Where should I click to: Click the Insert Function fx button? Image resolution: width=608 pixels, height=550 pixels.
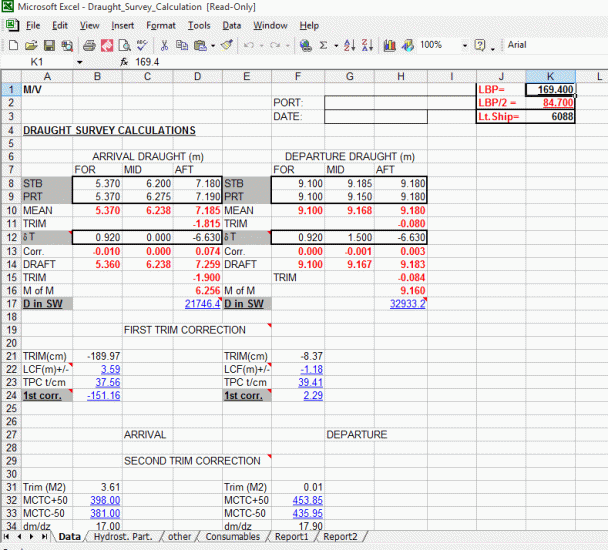point(124,62)
